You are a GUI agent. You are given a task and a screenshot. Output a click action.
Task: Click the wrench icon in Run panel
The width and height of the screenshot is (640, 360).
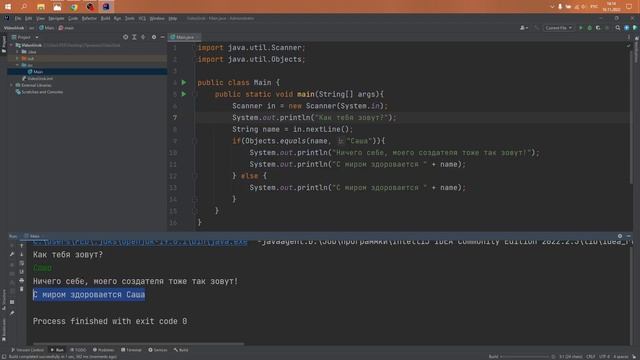(x=12, y=254)
